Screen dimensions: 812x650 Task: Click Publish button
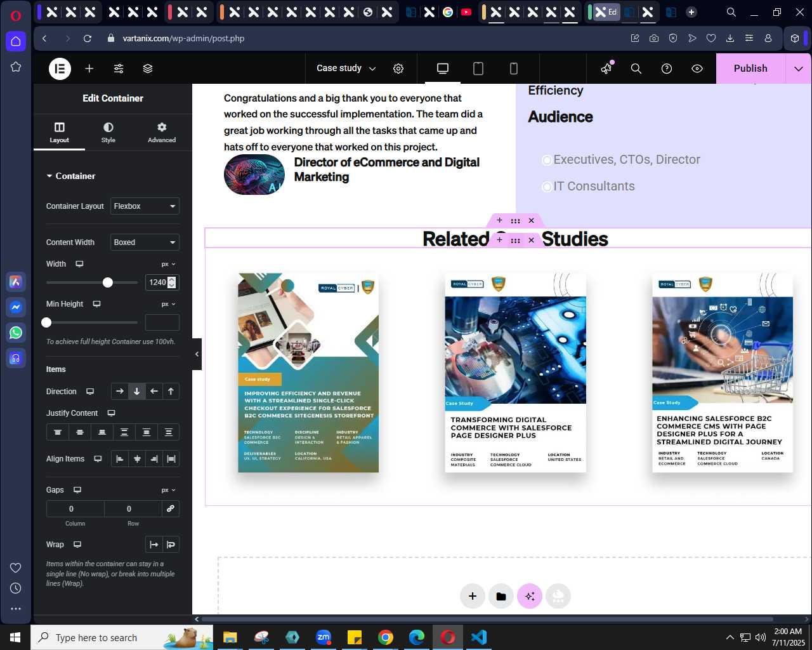click(x=750, y=69)
